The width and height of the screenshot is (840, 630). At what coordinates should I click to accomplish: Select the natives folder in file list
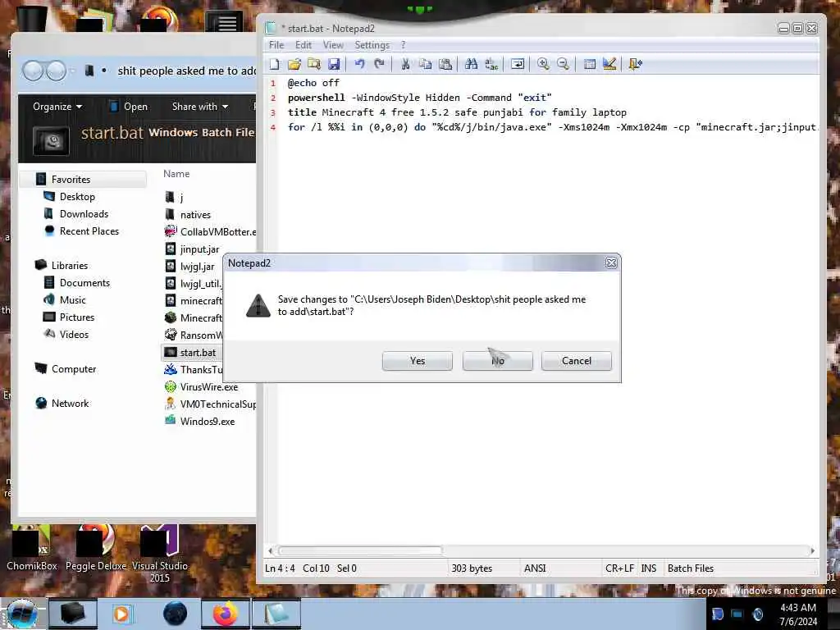tap(195, 215)
